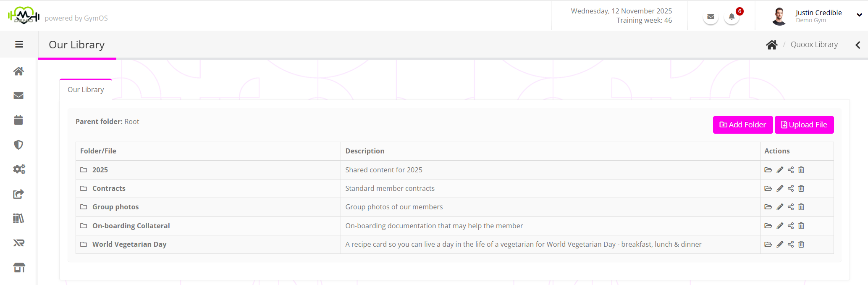Edit the Contracts folder with pencil icon
The height and width of the screenshot is (285, 868).
[780, 188]
